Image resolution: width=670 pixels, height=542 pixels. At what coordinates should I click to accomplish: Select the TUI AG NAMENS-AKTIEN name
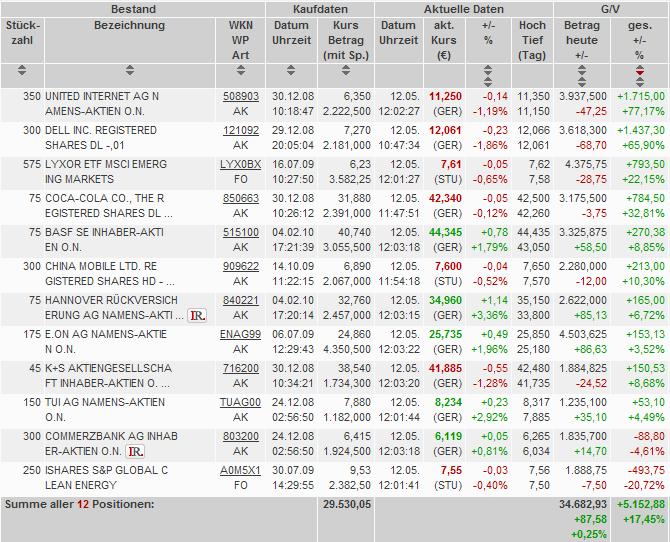(105, 409)
